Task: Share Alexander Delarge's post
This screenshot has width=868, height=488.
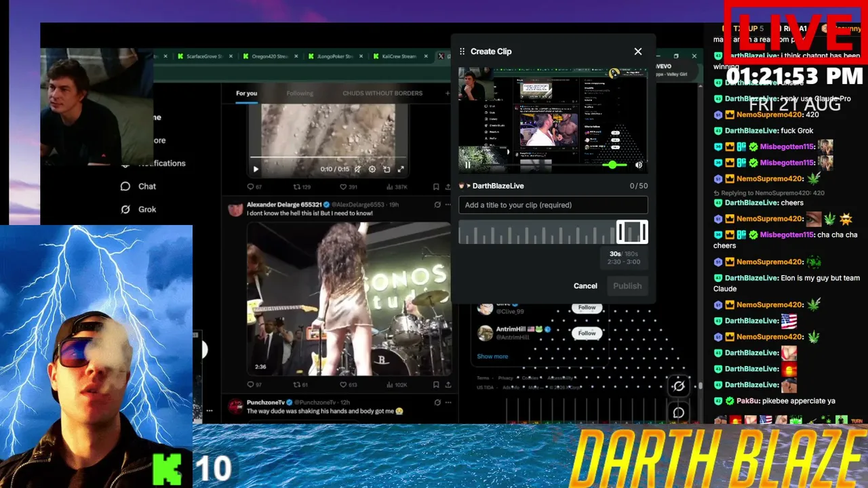Action: (448, 385)
